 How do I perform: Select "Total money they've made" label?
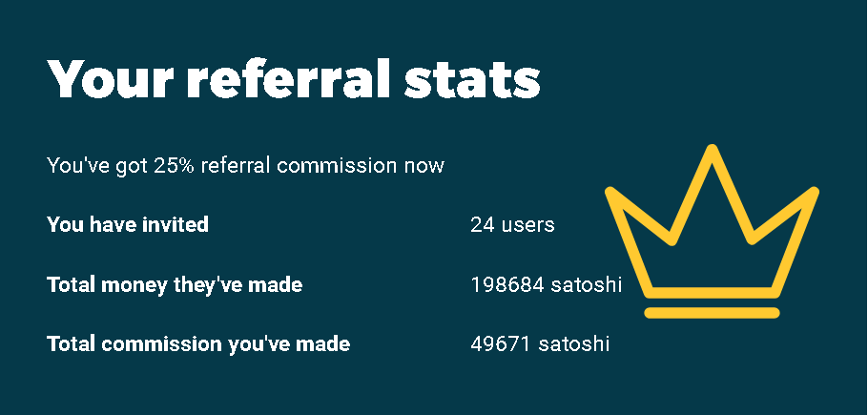click(175, 285)
